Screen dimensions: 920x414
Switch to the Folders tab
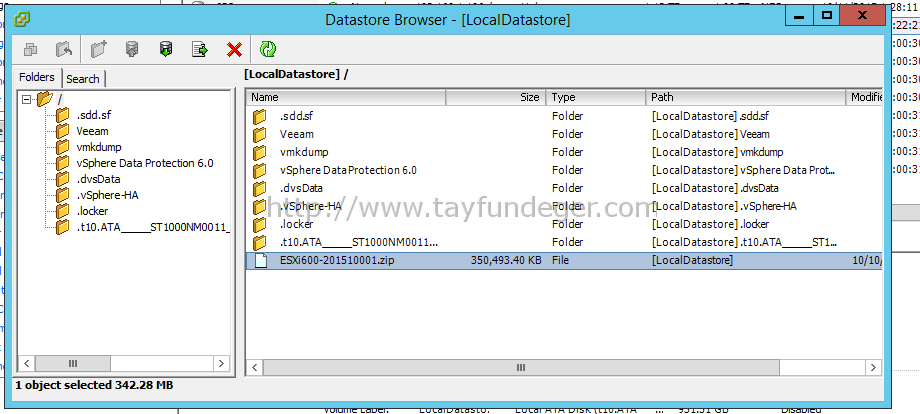pyautogui.click(x=37, y=77)
